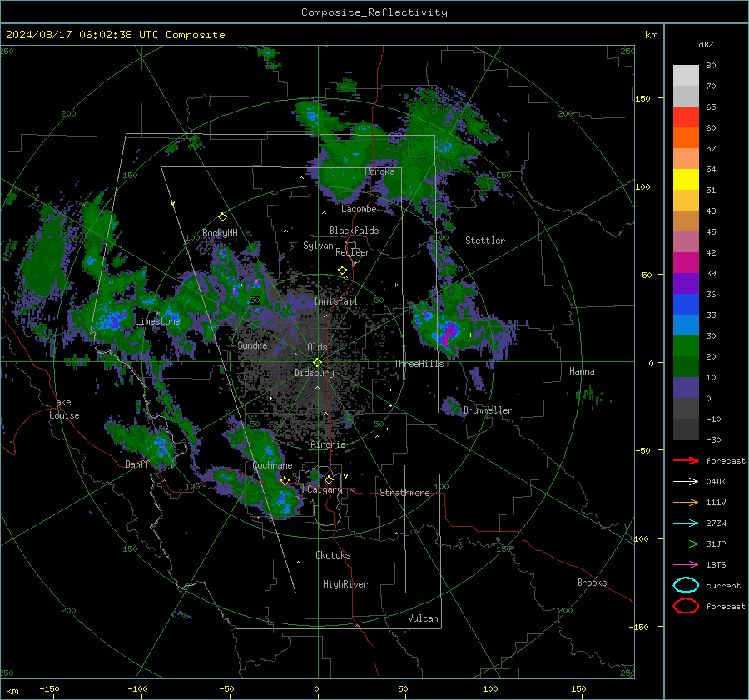Click the 04DK legend label
This screenshot has height=700, width=749.
(x=716, y=482)
